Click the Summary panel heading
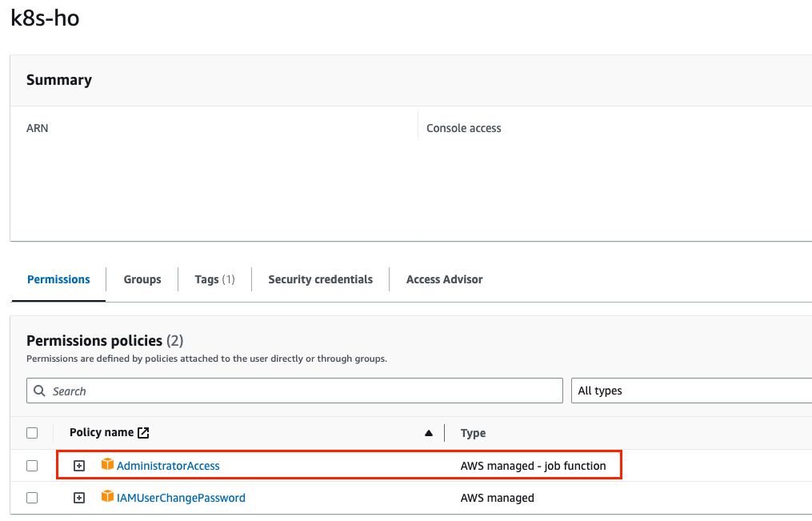812x521 pixels. click(59, 80)
